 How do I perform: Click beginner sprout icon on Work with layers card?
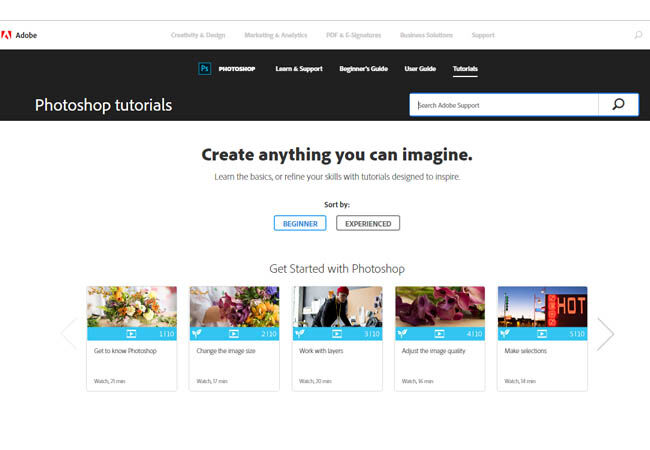point(299,333)
